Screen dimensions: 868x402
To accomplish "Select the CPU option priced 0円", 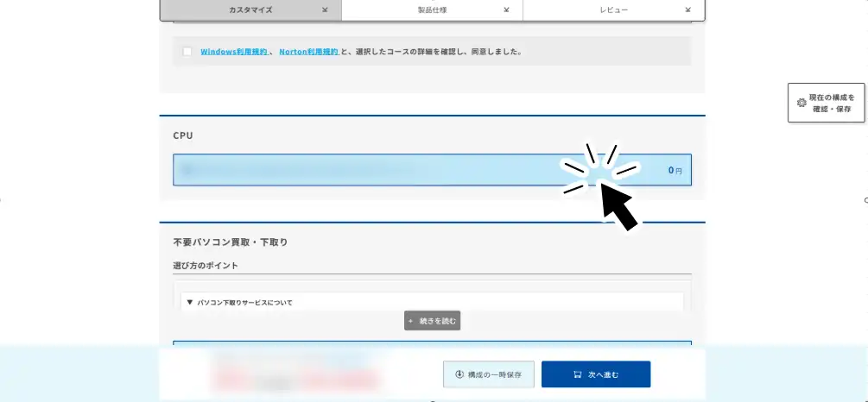I will pyautogui.click(x=432, y=170).
